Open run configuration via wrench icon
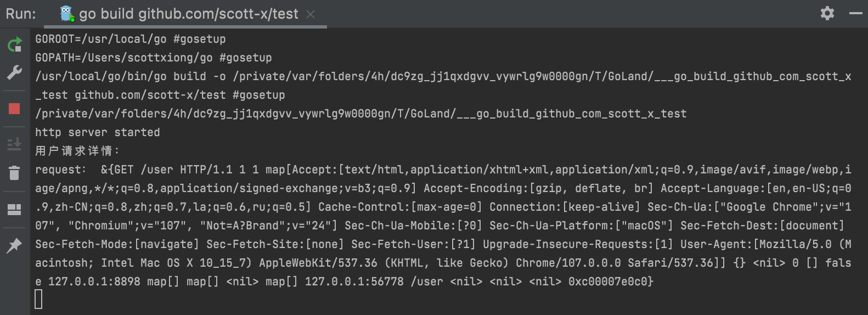 [x=15, y=72]
